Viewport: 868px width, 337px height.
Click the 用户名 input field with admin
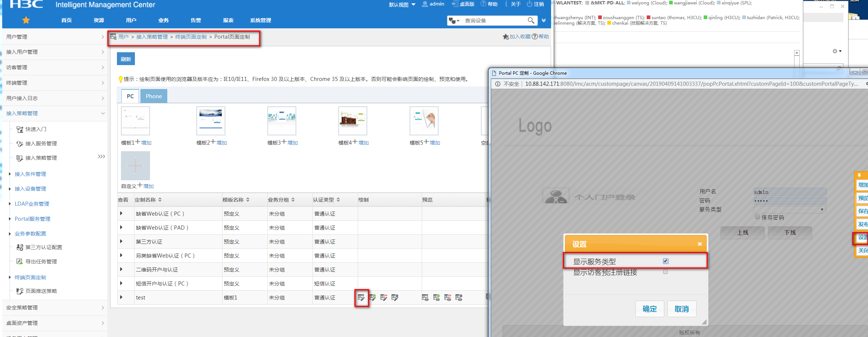point(790,192)
